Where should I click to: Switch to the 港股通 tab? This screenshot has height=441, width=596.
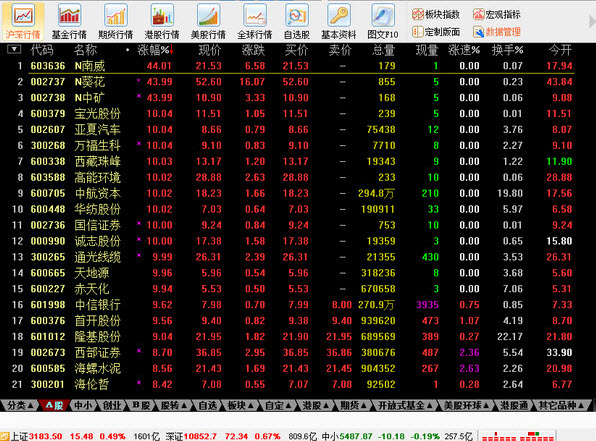click(514, 406)
